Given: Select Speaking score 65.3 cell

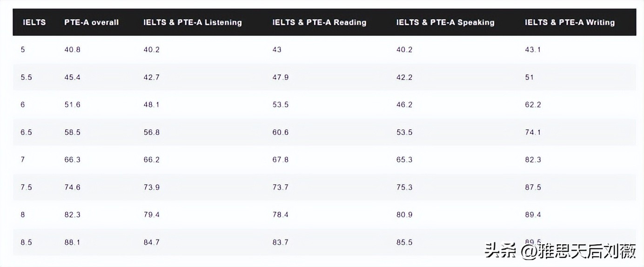Looking at the screenshot, I should 404,160.
